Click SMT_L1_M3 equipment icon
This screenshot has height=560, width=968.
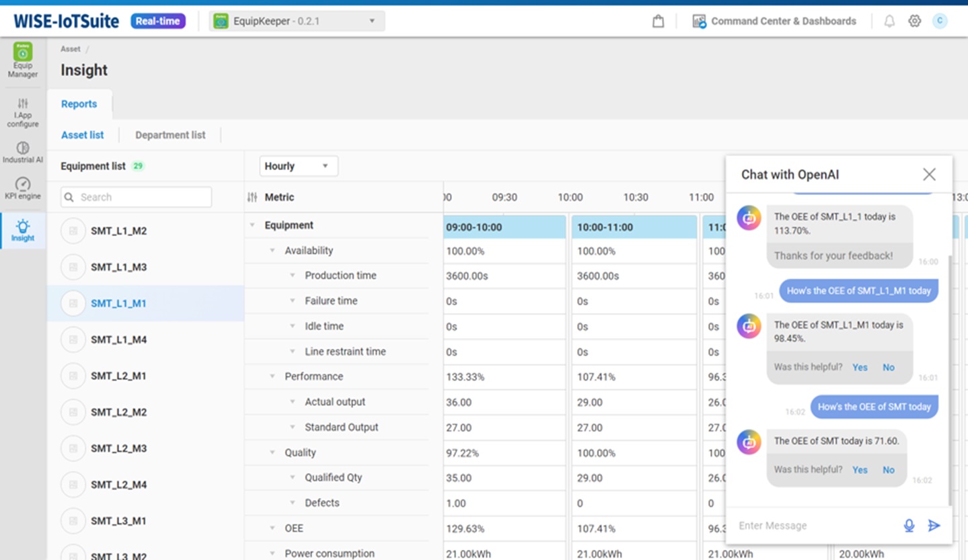coord(73,267)
